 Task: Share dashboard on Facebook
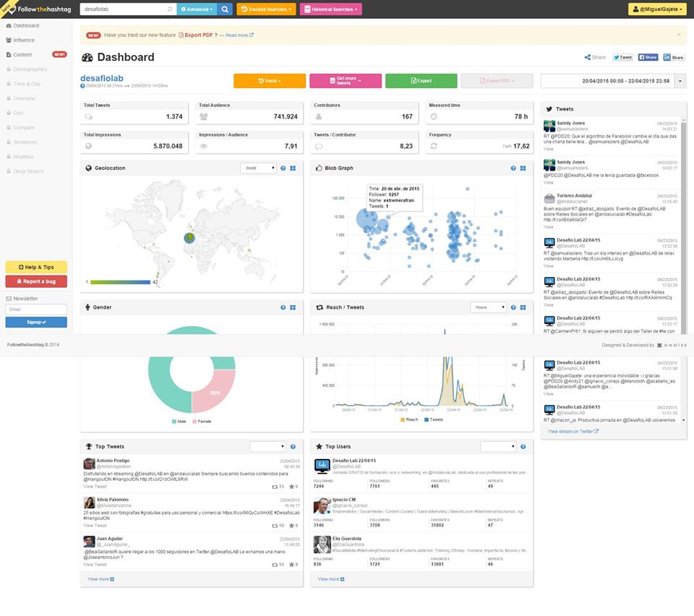(648, 57)
